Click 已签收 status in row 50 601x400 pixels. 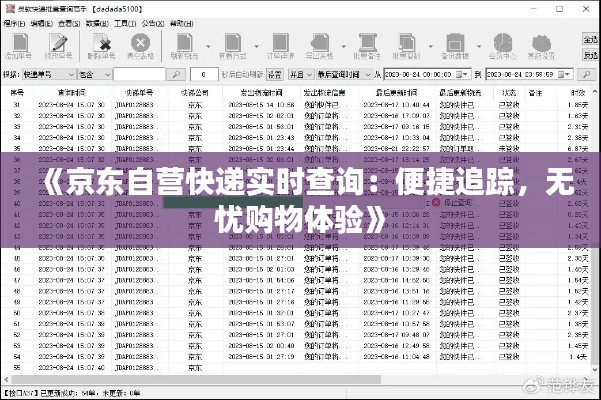509,313
